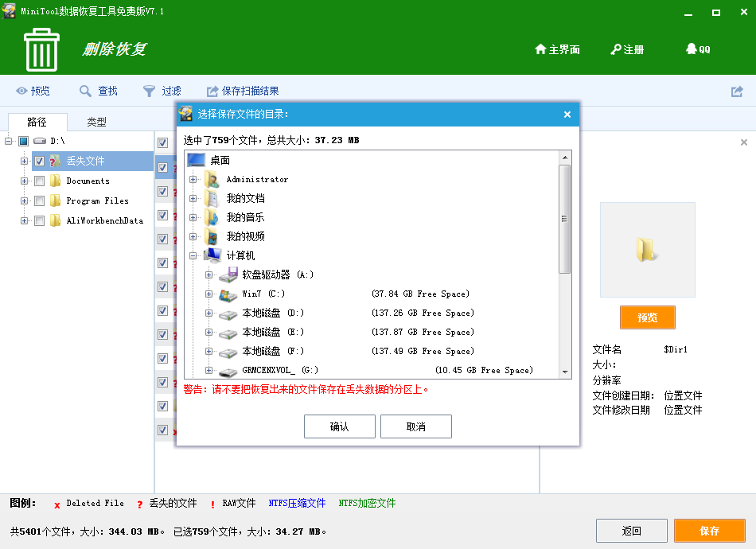The height and width of the screenshot is (549, 756).
Task: Go to main interface via 主界面
Action: [x=557, y=49]
